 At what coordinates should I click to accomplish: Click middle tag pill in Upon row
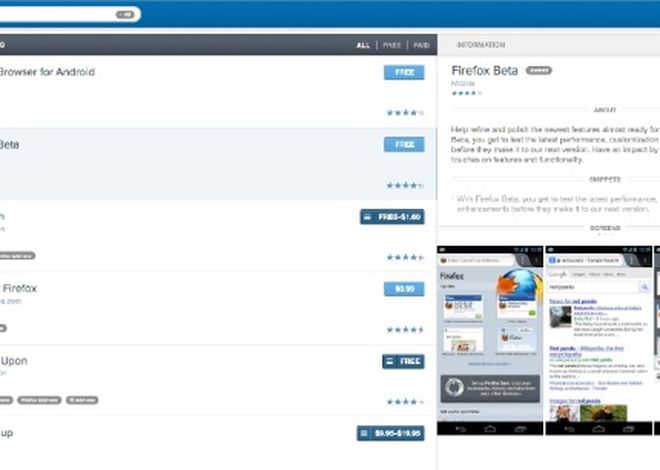pyautogui.click(x=39, y=400)
